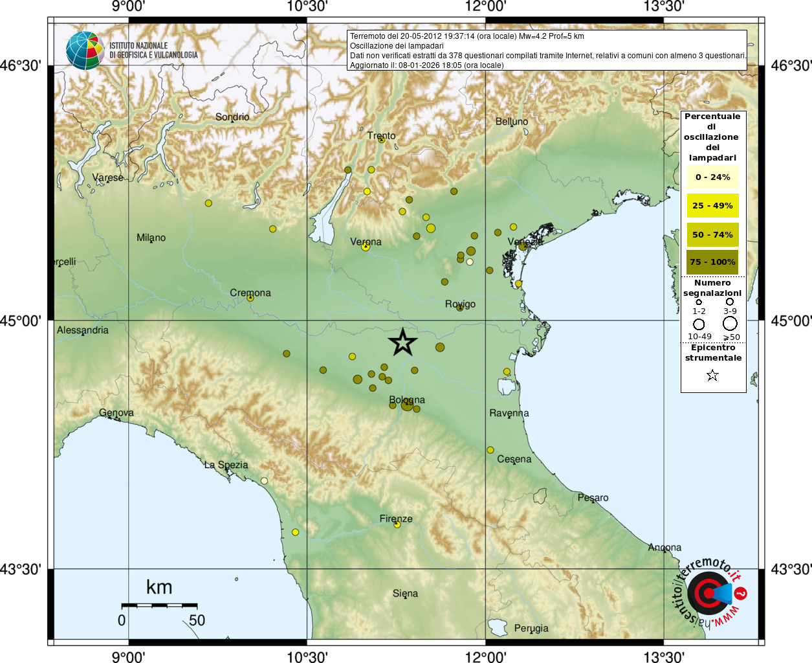Click the Cremona city marker
The image size is (812, 663).
click(x=250, y=298)
